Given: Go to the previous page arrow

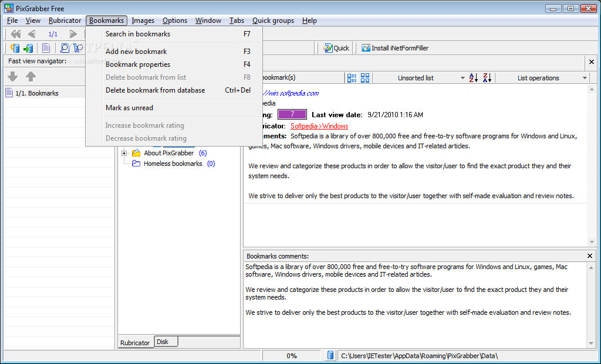Looking at the screenshot, I should point(32,34).
